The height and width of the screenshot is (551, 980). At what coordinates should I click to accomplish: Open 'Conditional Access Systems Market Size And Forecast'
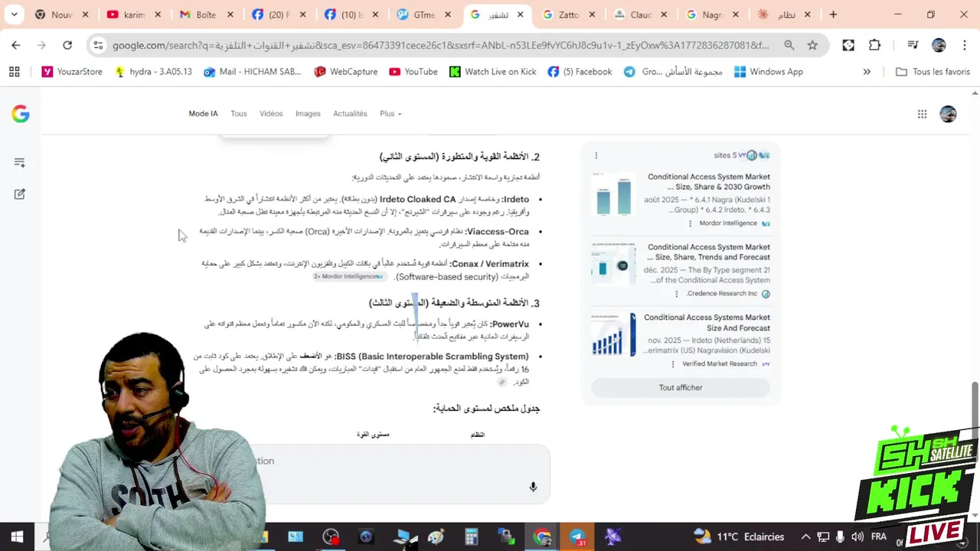click(707, 322)
